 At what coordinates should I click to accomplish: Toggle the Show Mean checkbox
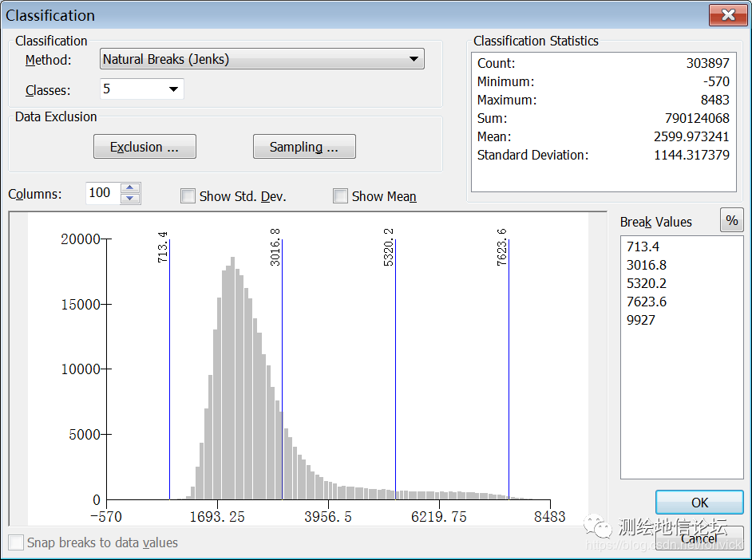click(341, 196)
